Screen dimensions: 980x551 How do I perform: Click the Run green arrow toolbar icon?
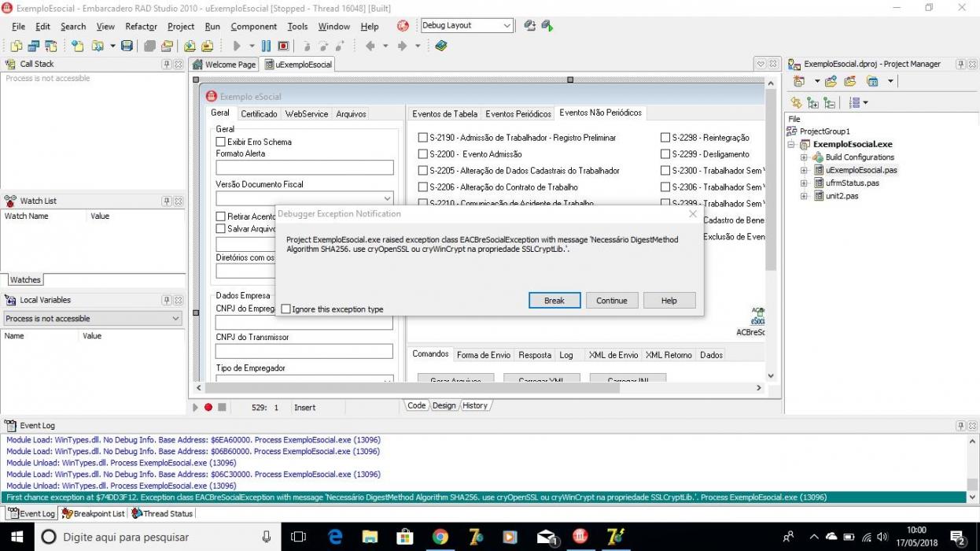click(x=236, y=46)
